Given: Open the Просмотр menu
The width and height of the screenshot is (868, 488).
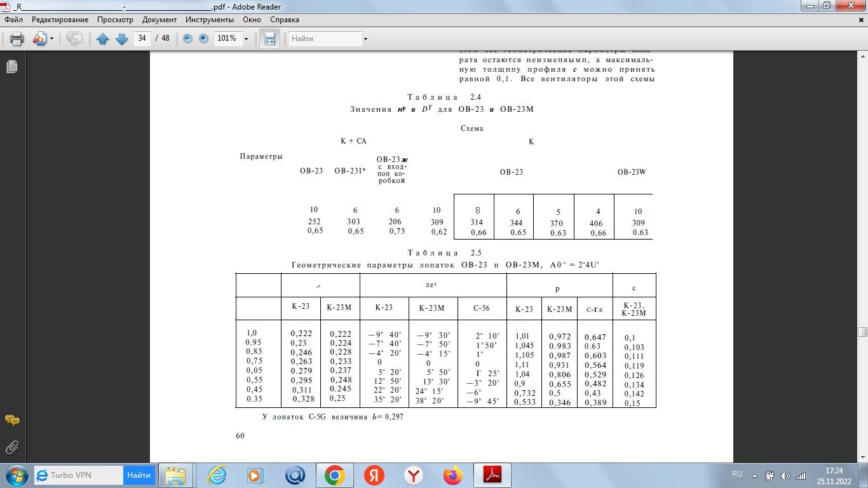Looking at the screenshot, I should tap(115, 20).
